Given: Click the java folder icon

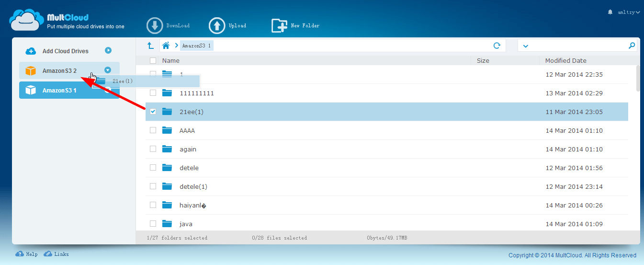Looking at the screenshot, I should [x=167, y=223].
